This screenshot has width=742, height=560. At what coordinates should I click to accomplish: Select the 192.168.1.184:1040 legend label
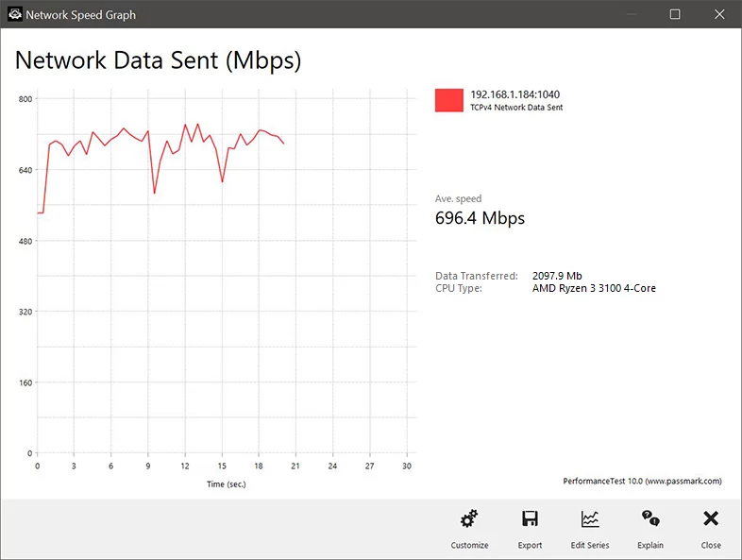[514, 94]
